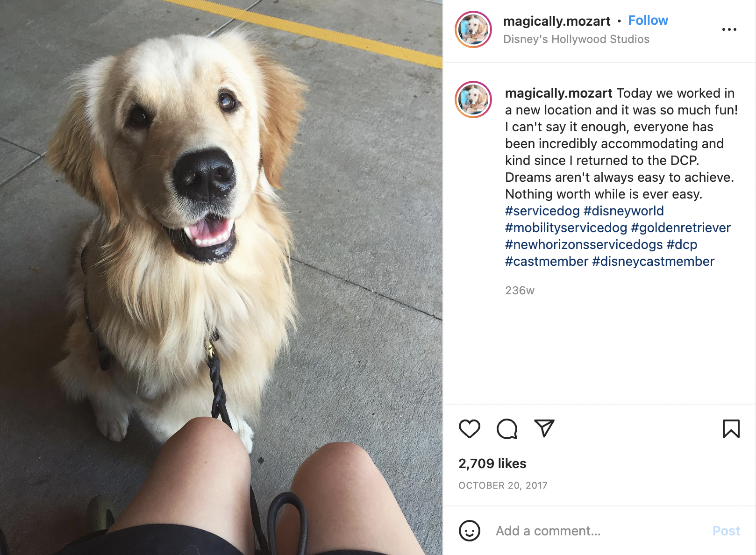Click the caption profile avatar
This screenshot has height=555, width=756.
click(473, 100)
